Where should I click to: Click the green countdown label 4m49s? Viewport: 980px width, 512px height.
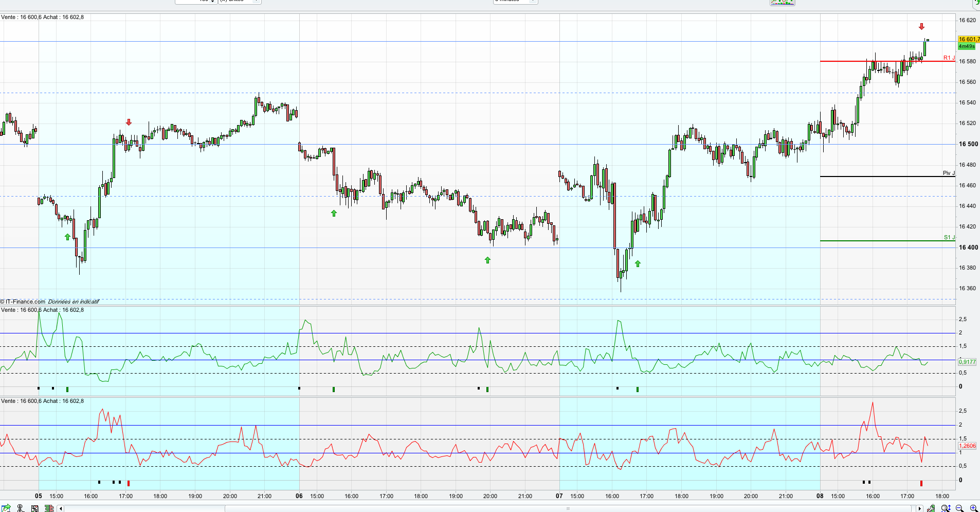(967, 46)
